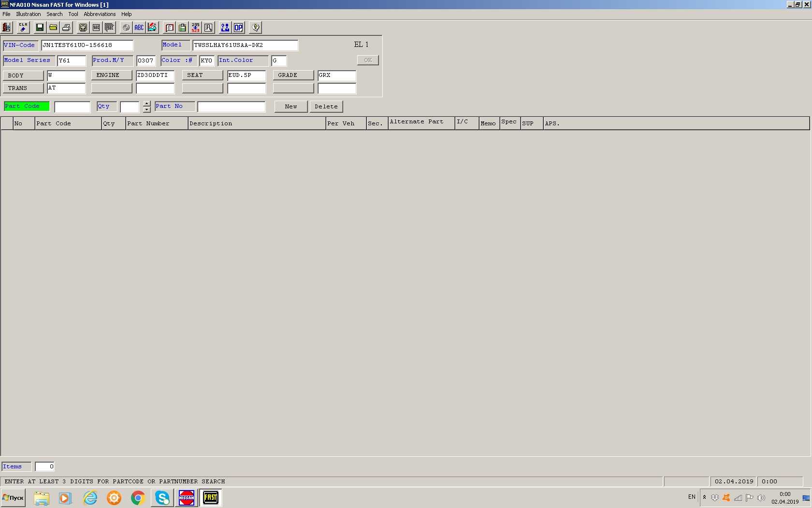
Task: Click the blue ABC abbreviations icon
Action: point(139,28)
